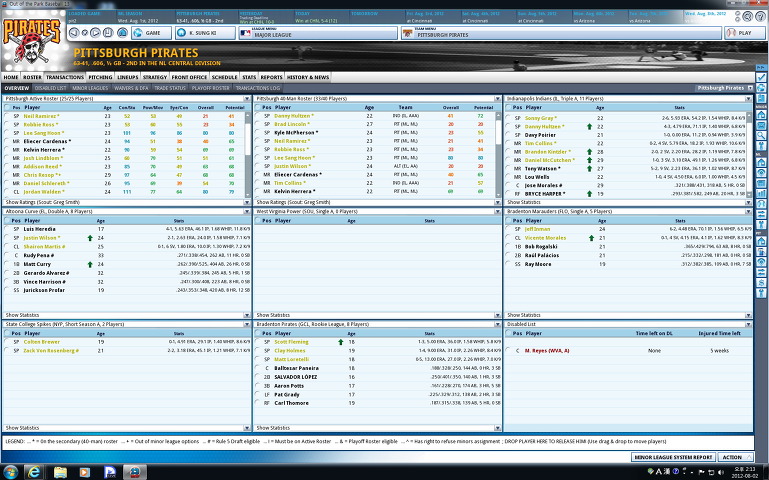Open the MAJOR LEAGUE league menu

[318, 33]
